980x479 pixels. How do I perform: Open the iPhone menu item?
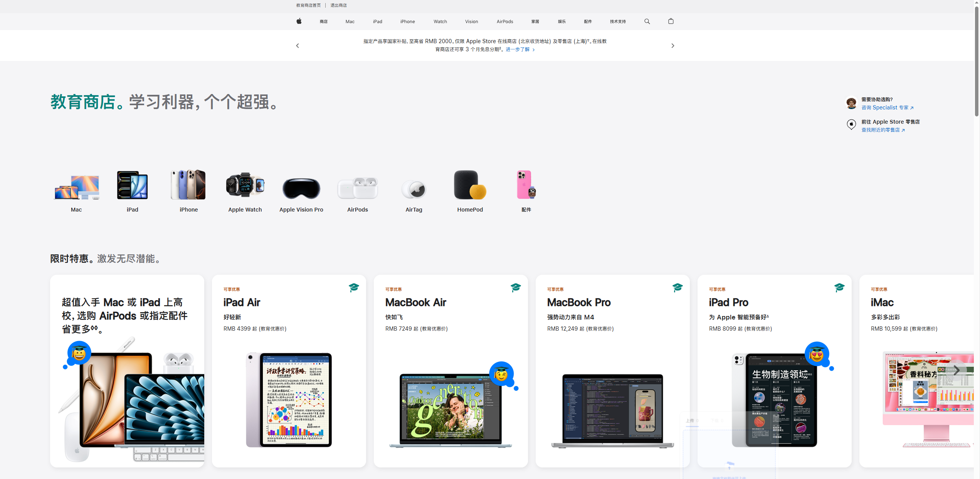(408, 22)
